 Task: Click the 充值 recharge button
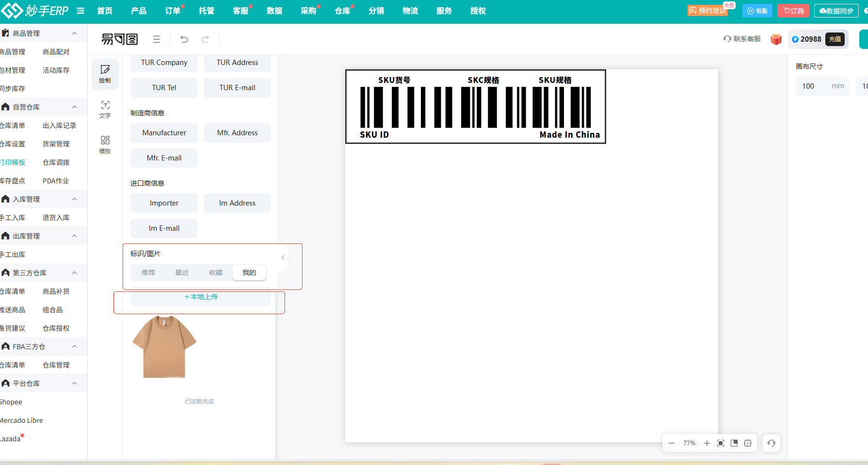tap(835, 39)
